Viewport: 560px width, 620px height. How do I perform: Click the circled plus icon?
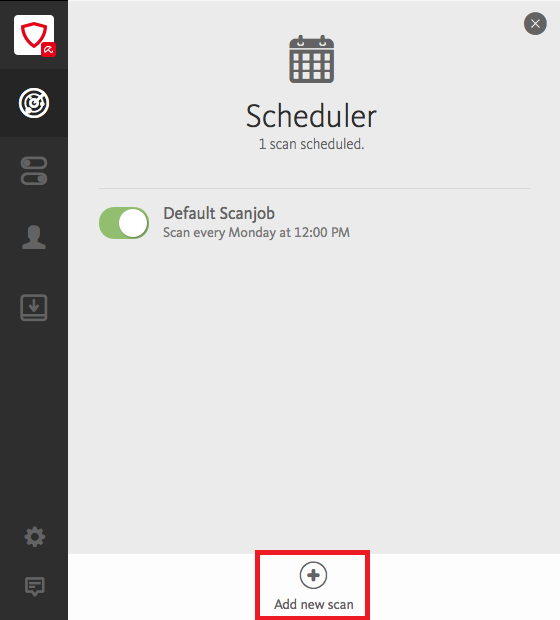point(313,575)
